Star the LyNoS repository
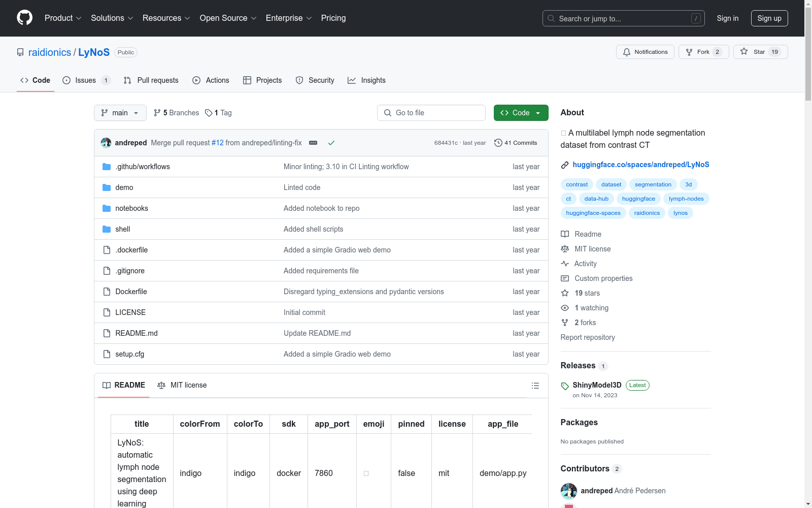Image resolution: width=812 pixels, height=508 pixels. pos(760,52)
